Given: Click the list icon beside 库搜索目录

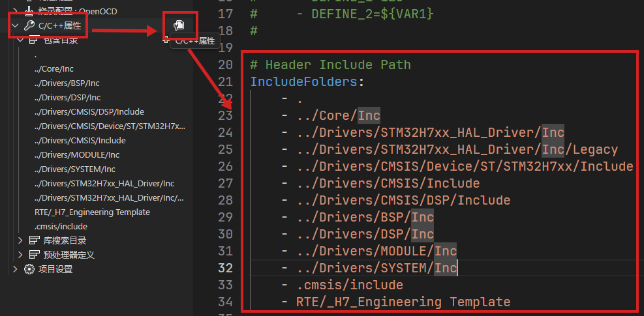Looking at the screenshot, I should pos(35,240).
